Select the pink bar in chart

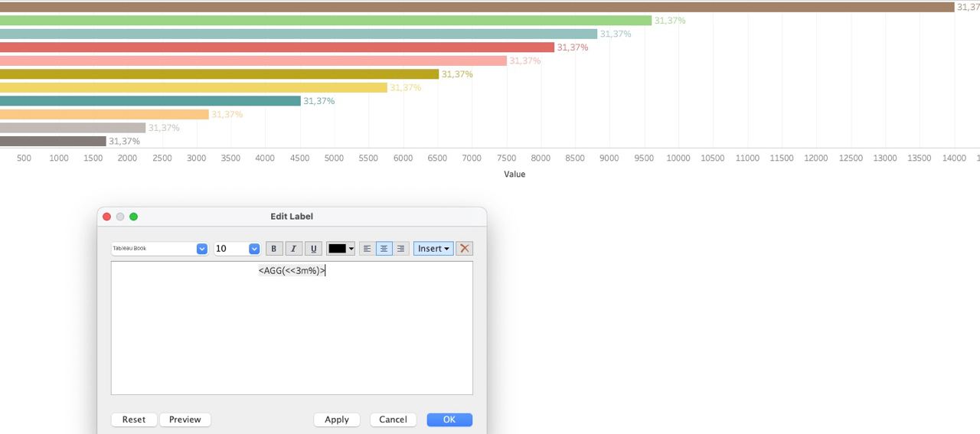[253, 60]
